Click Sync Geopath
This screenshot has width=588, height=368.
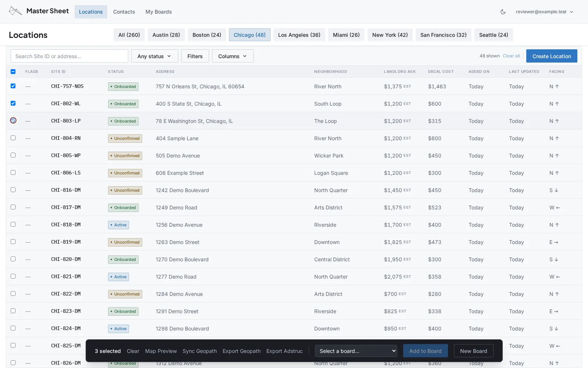[200, 351]
